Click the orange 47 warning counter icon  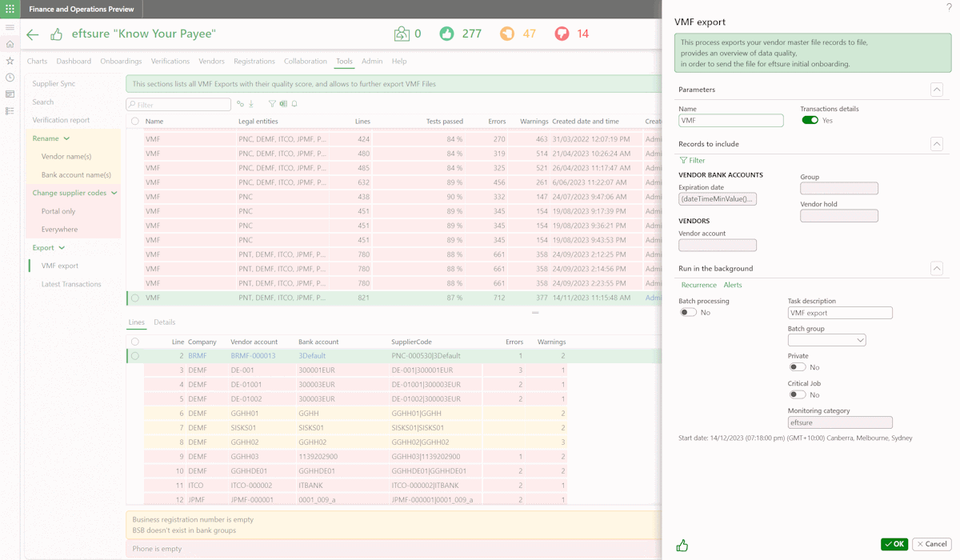(507, 34)
